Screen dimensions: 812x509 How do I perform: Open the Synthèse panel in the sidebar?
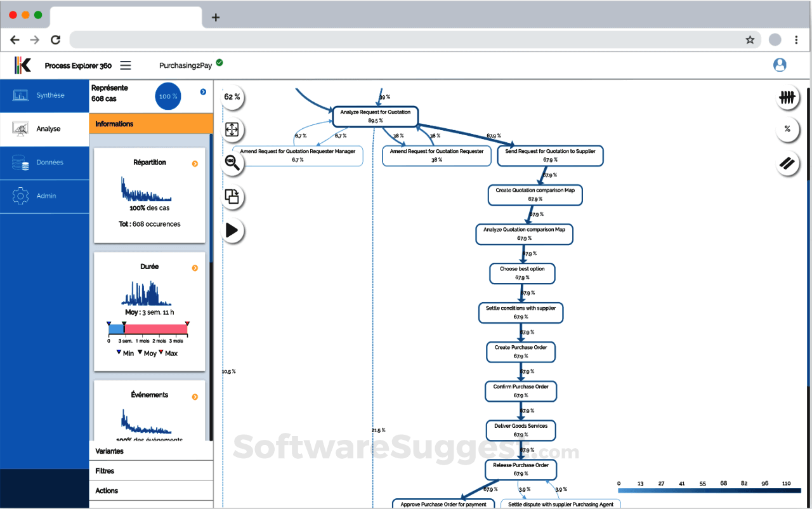pyautogui.click(x=44, y=95)
